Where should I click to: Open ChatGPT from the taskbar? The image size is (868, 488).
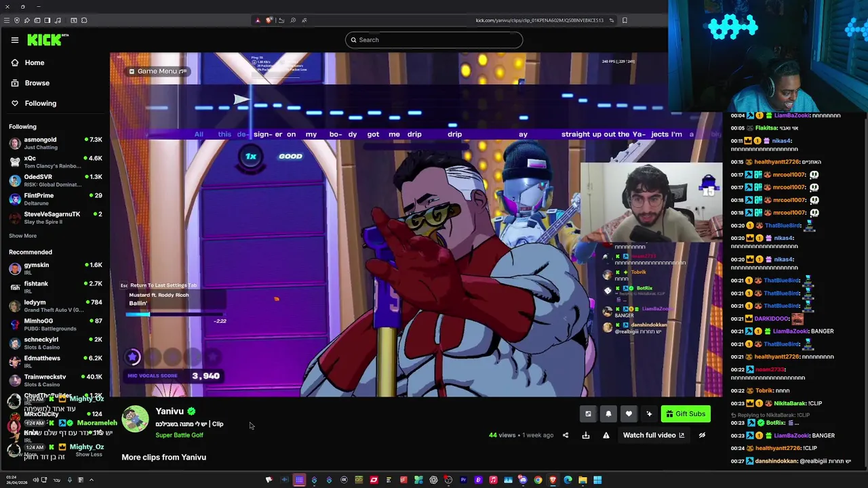[x=433, y=480]
